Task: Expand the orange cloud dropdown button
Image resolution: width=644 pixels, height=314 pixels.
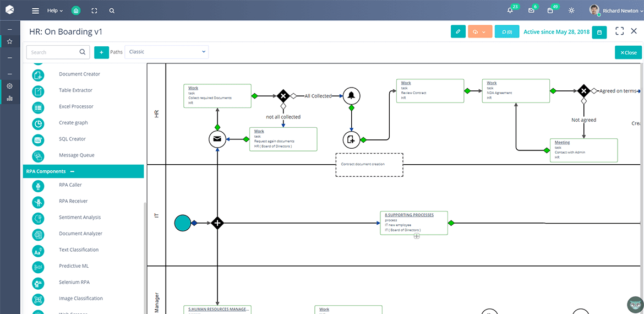Action: point(479,32)
